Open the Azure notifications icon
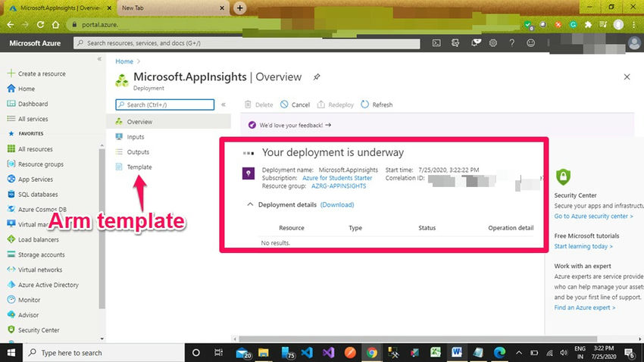The width and height of the screenshot is (644, 362). click(x=476, y=42)
